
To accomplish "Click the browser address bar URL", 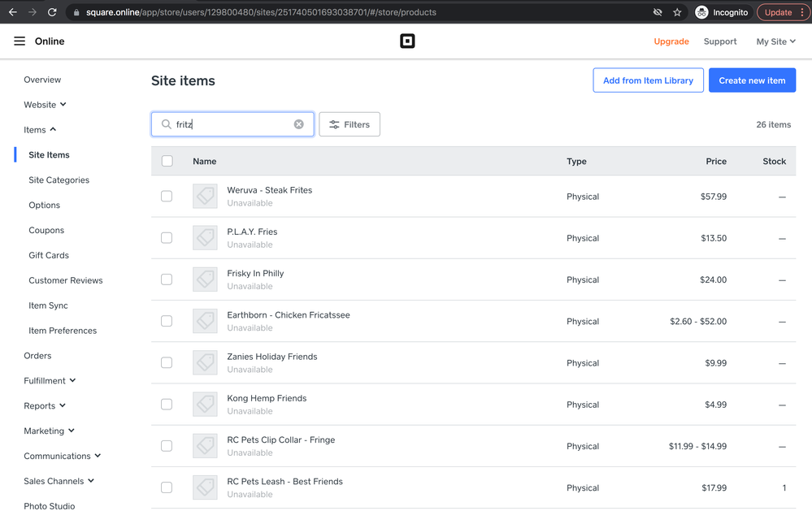I will [261, 12].
